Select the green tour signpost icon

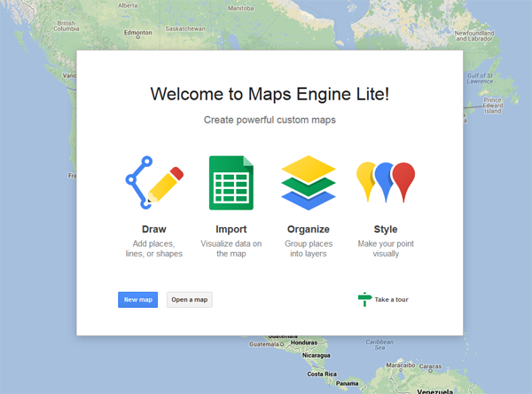(364, 299)
